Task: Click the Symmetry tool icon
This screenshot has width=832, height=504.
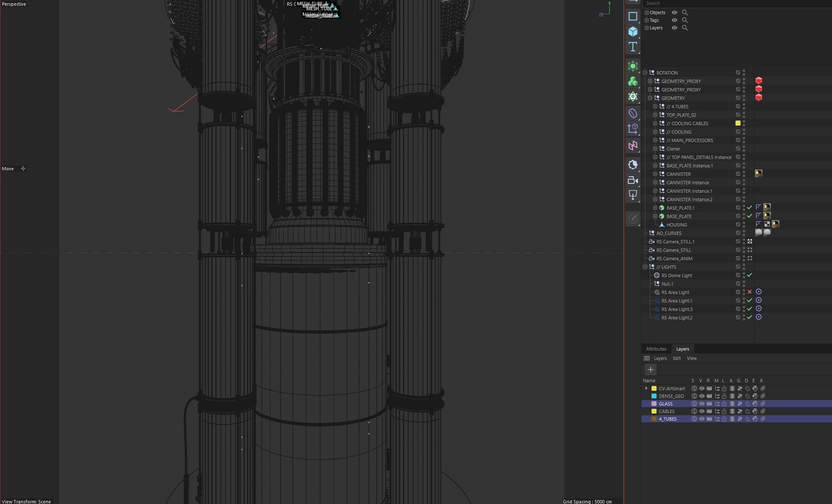Action: (633, 146)
